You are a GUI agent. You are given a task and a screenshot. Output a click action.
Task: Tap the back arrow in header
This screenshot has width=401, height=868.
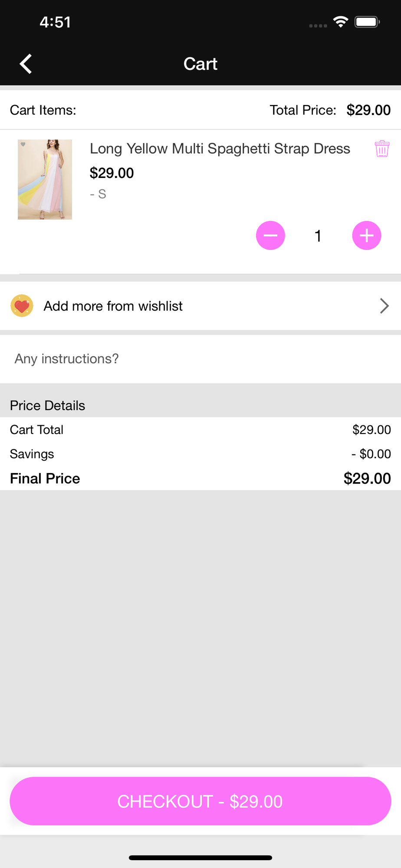[26, 64]
